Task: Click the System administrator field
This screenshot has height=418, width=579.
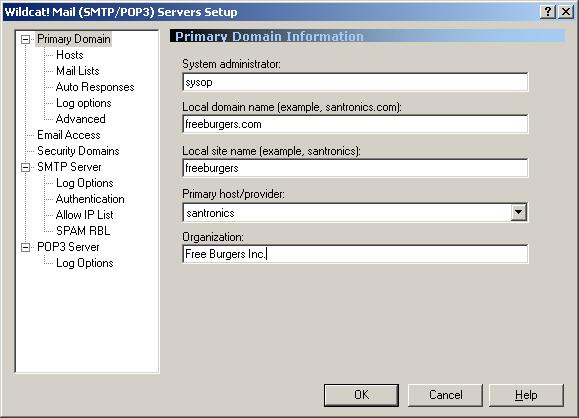Action: coord(355,82)
